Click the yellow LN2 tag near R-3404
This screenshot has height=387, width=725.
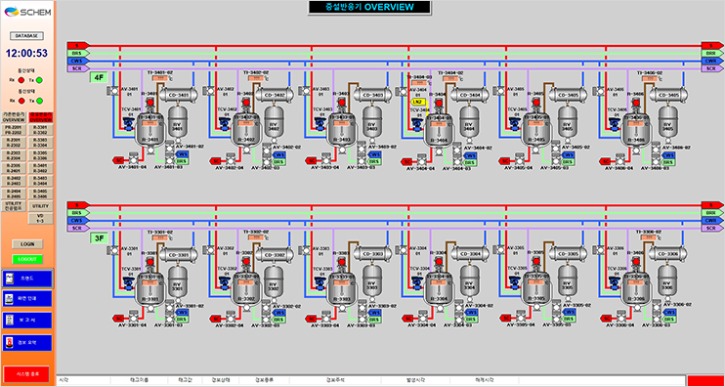pyautogui.click(x=418, y=101)
